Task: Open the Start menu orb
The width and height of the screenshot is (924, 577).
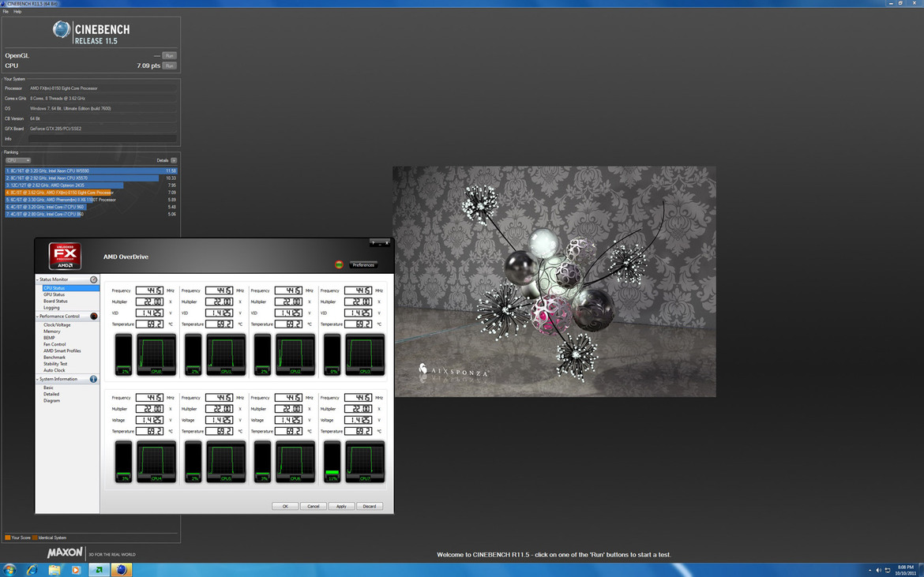Action: pos(9,570)
